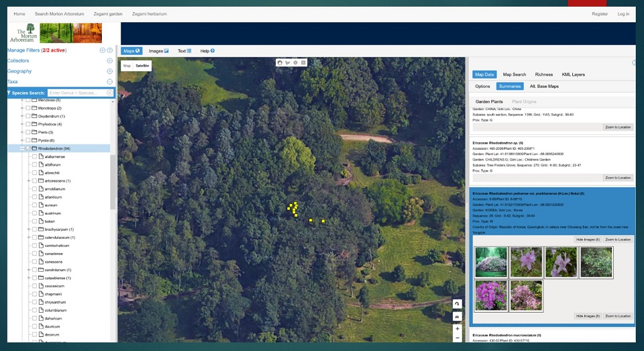Collapse the Rhododendron tree node
The width and height of the screenshot is (644, 351).
(22, 148)
